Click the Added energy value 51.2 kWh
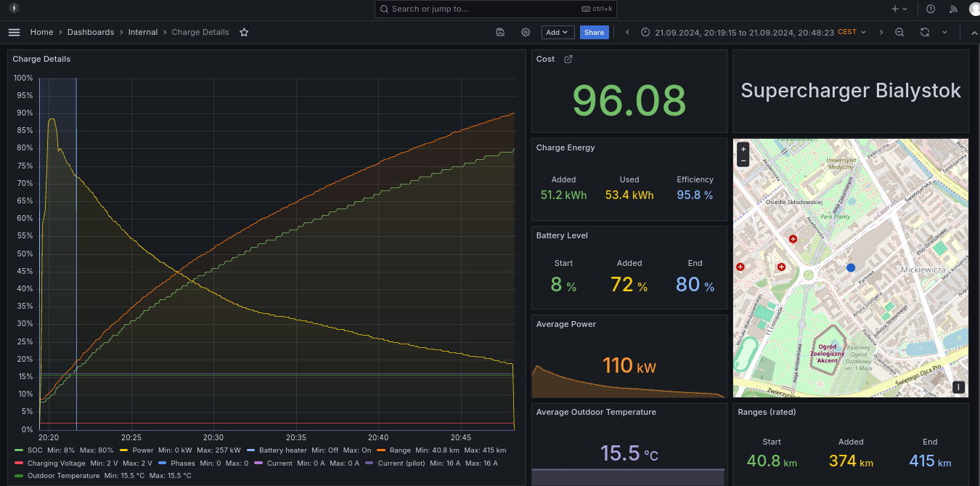The image size is (980, 486). tap(564, 195)
